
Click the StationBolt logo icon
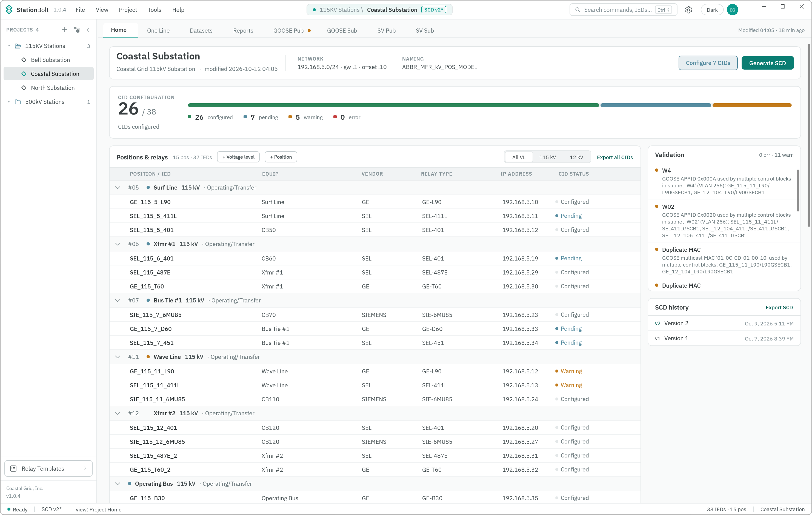coord(9,9)
